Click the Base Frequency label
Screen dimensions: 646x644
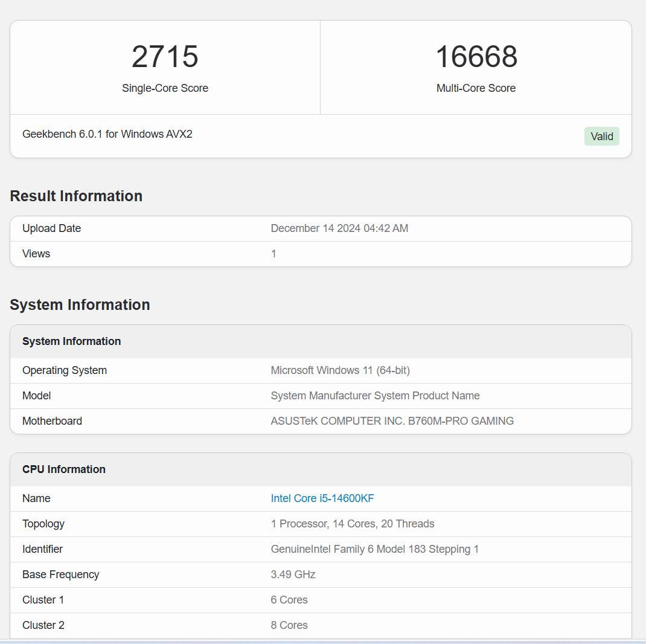pyautogui.click(x=60, y=575)
